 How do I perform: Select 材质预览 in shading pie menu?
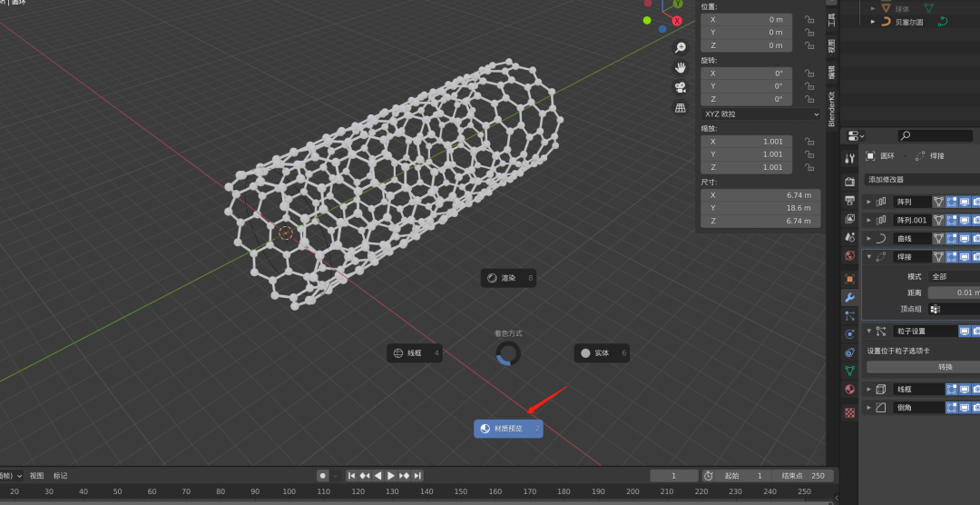point(508,429)
